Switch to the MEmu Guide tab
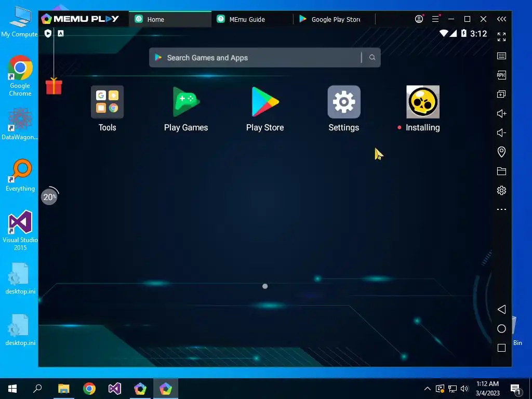The image size is (532, 399). pos(252,19)
